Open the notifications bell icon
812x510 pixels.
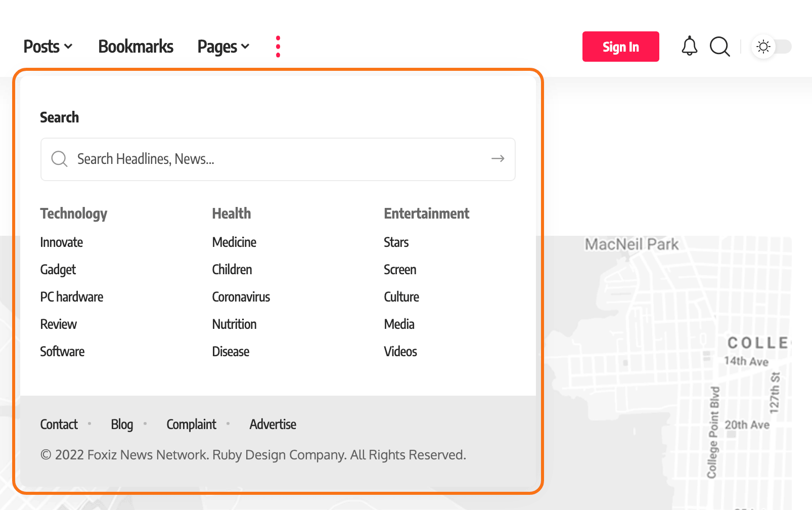[689, 47]
